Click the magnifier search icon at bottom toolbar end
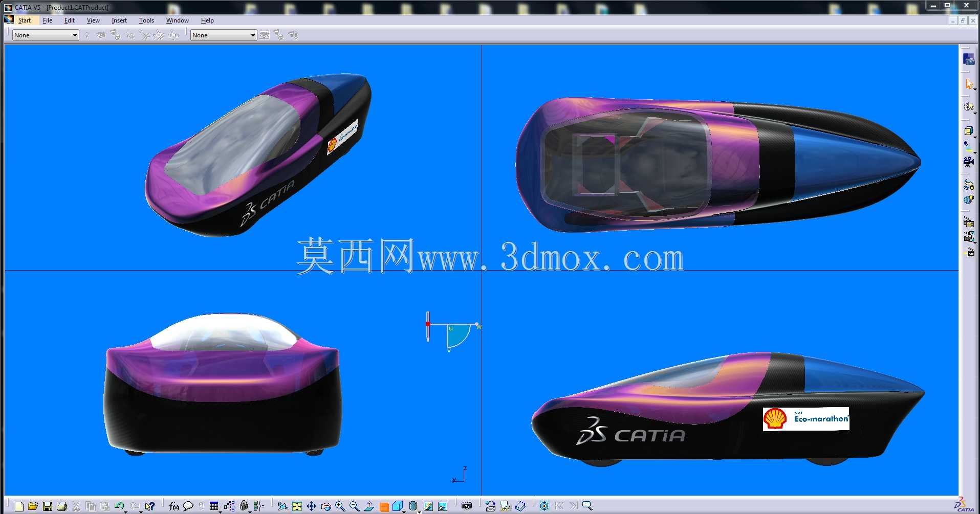 587,506
